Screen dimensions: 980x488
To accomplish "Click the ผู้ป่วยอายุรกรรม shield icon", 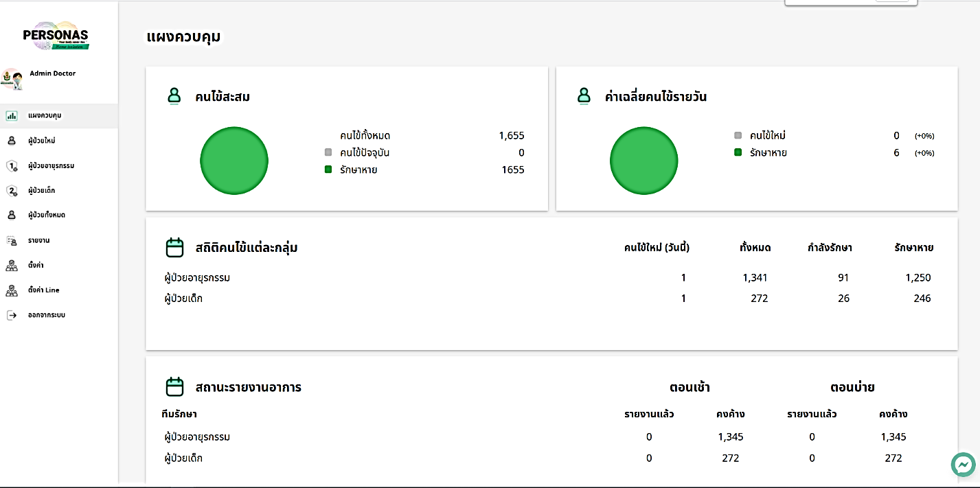I will (x=12, y=166).
